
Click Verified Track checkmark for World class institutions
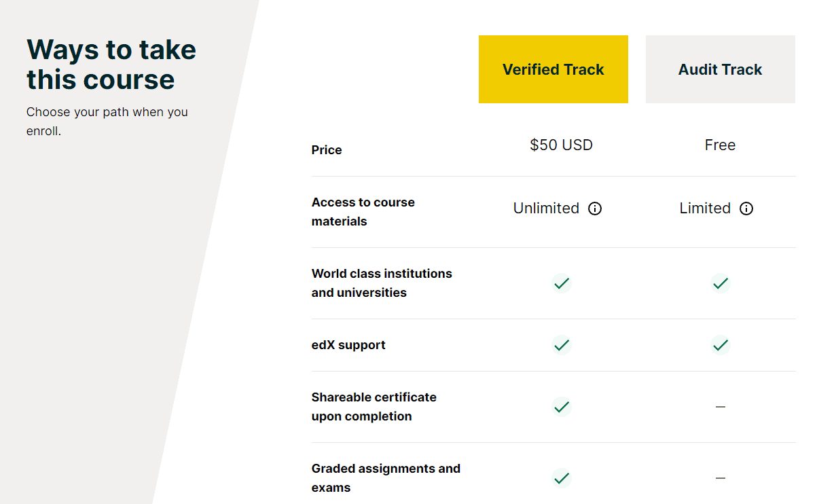562,283
